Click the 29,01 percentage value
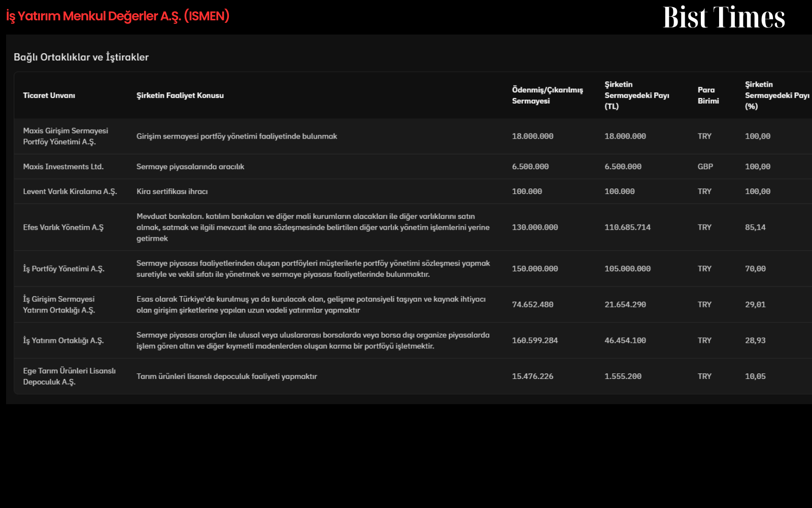812x508 pixels. 755,305
